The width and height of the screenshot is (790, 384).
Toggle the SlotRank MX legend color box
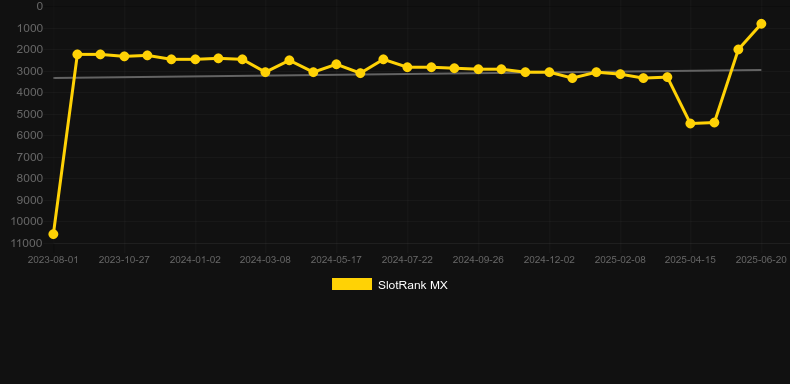pyautogui.click(x=352, y=284)
